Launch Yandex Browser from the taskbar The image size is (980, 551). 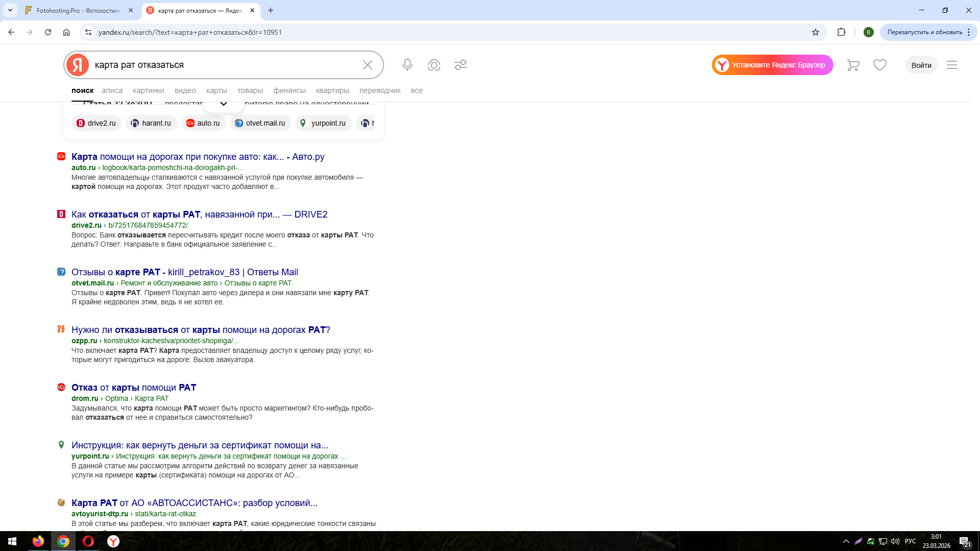click(113, 541)
